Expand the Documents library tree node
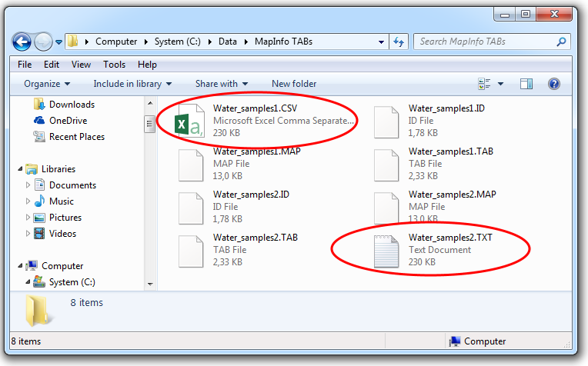Viewport: 588px width, 366px height. (28, 185)
